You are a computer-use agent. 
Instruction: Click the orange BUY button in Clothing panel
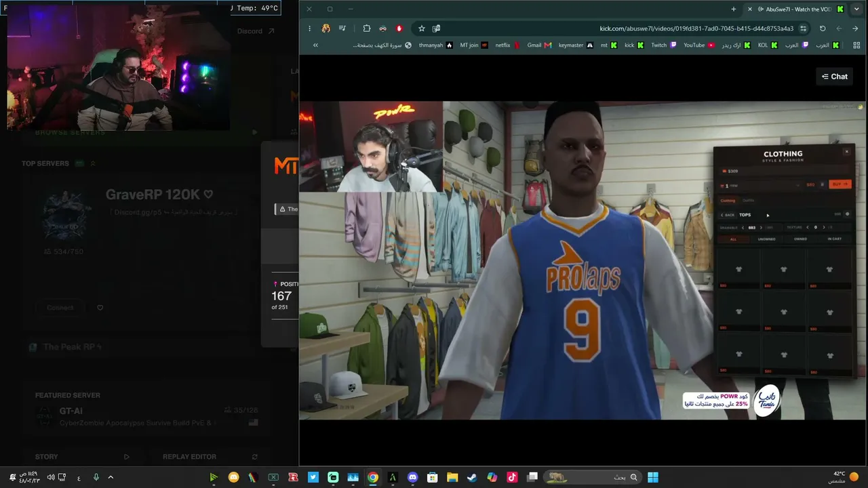pyautogui.click(x=840, y=184)
